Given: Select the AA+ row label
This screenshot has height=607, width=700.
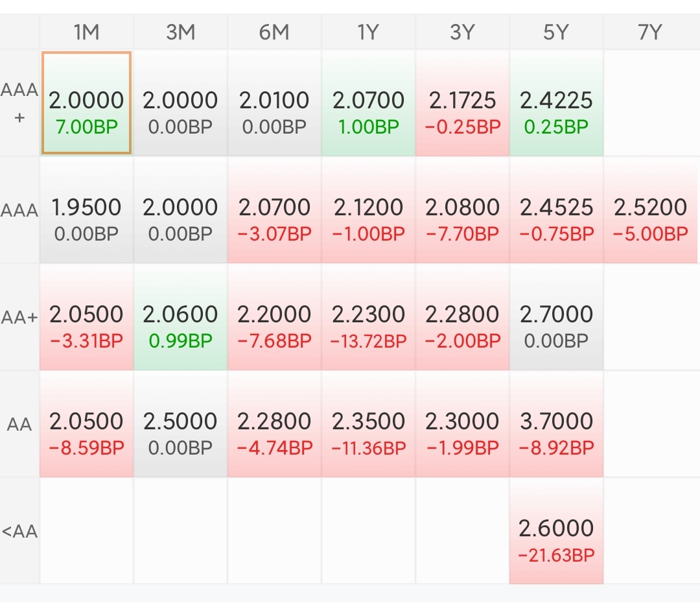Looking at the screenshot, I should [x=19, y=317].
